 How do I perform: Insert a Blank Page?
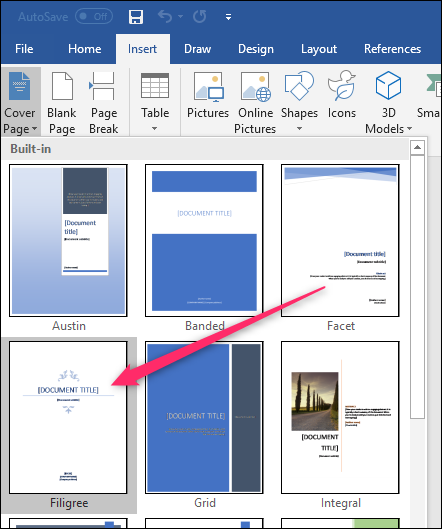[62, 102]
